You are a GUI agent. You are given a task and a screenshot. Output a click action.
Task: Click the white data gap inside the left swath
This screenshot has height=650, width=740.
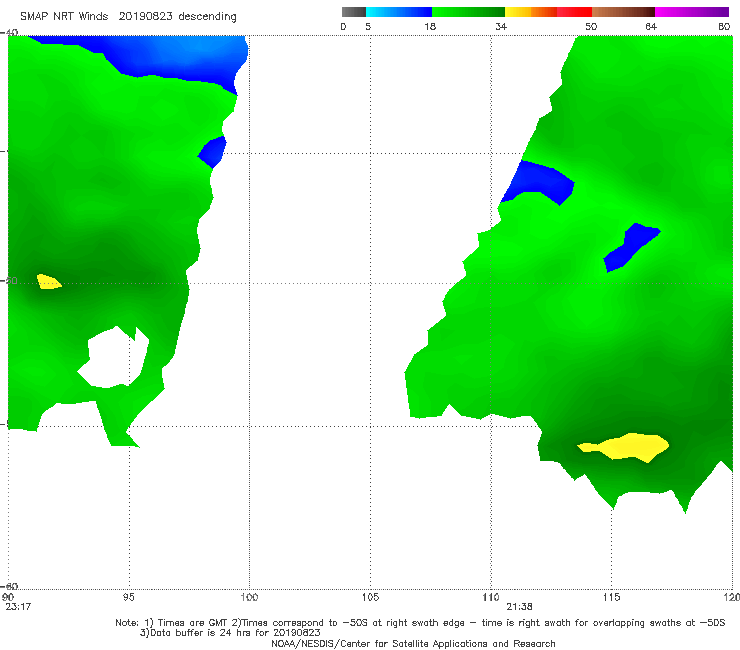pyautogui.click(x=113, y=357)
